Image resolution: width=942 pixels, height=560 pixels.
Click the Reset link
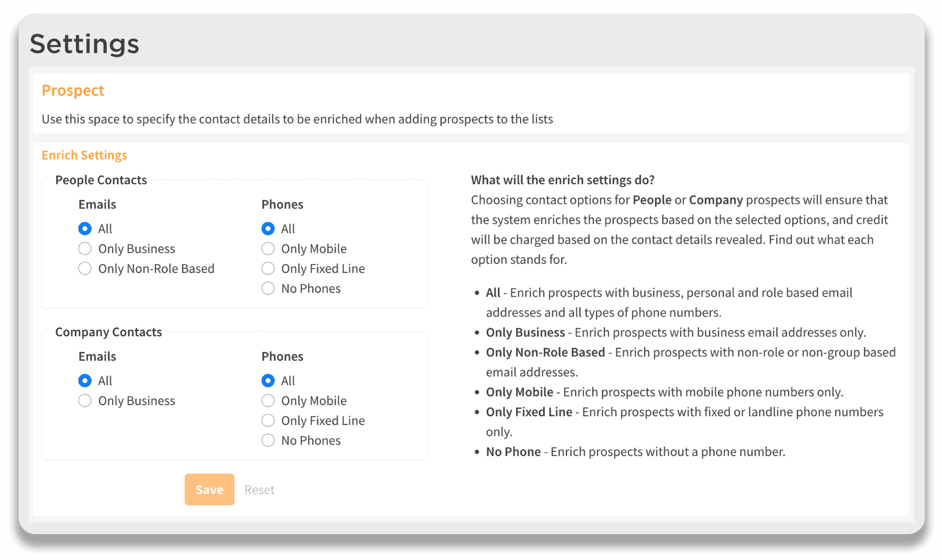click(259, 490)
